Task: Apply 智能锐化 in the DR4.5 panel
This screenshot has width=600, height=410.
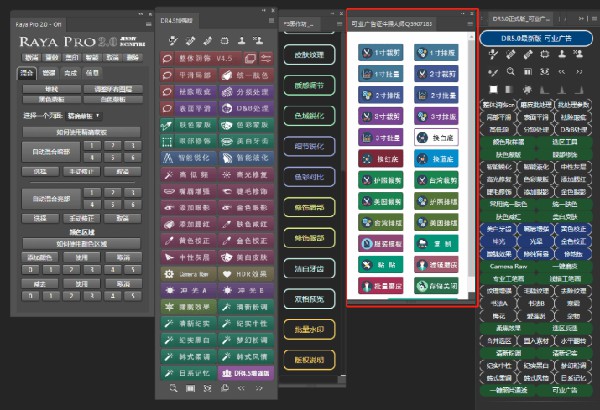Action: click(188, 158)
